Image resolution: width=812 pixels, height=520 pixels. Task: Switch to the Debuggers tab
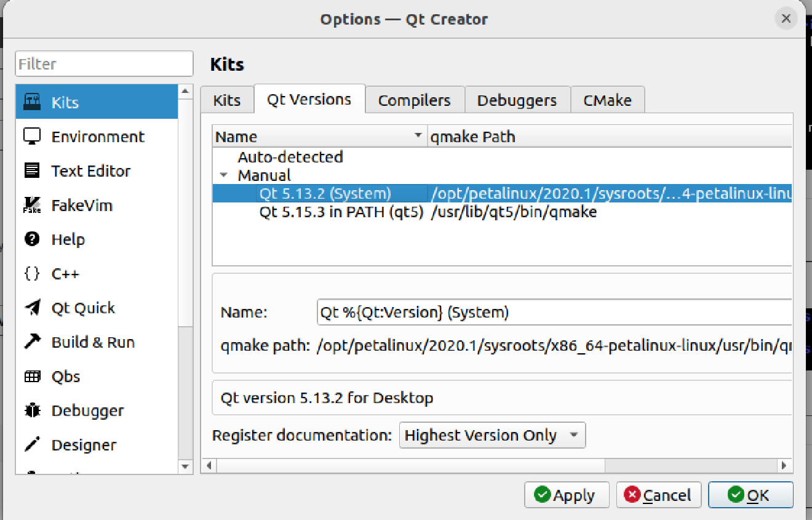pos(517,100)
